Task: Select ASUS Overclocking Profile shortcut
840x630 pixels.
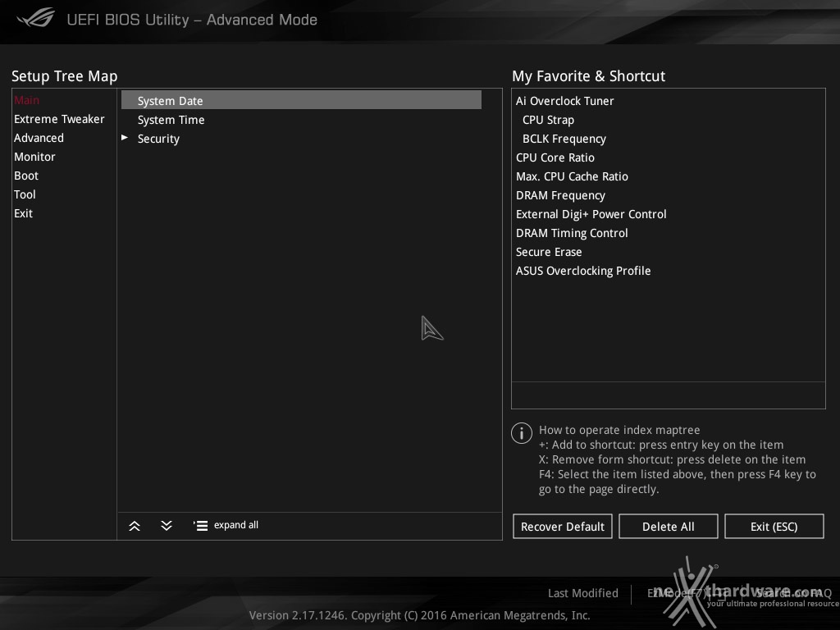Action: tap(583, 271)
